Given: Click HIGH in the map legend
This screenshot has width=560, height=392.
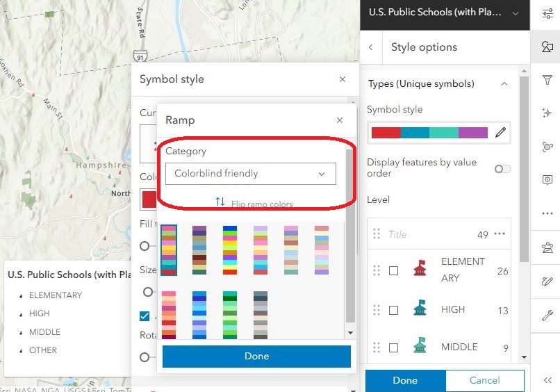Looking at the screenshot, I should 40,313.
